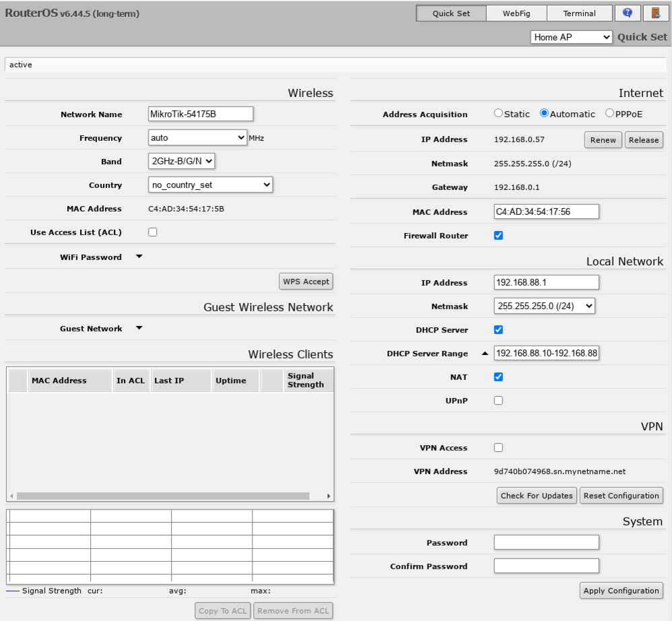Click the Gateway value 192.168.0.1
Image resolution: width=672 pixels, height=621 pixels.
coord(516,187)
